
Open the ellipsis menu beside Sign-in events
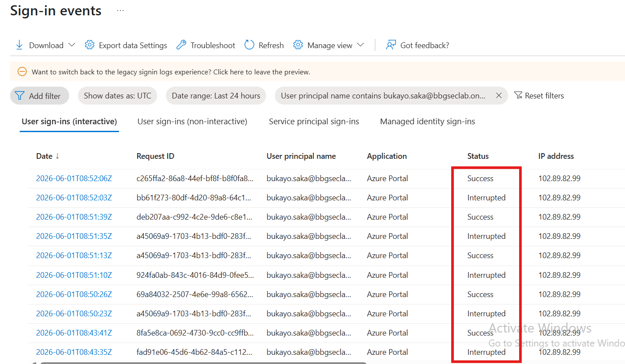(x=120, y=10)
